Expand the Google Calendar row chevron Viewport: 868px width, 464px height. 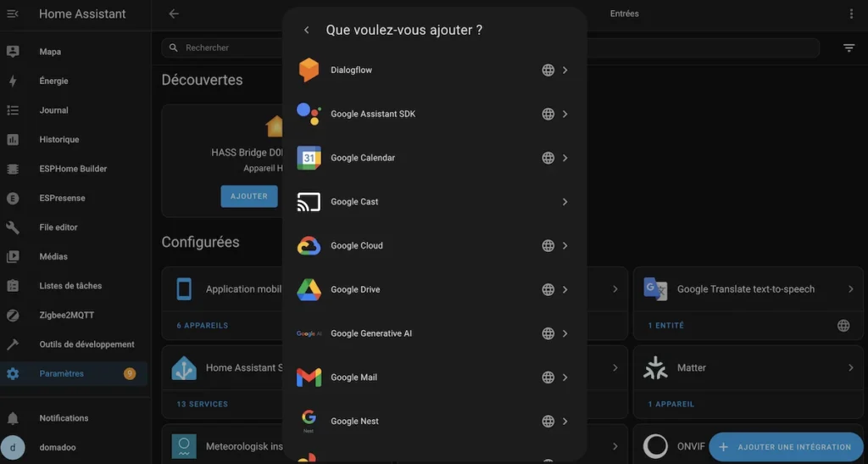click(565, 158)
